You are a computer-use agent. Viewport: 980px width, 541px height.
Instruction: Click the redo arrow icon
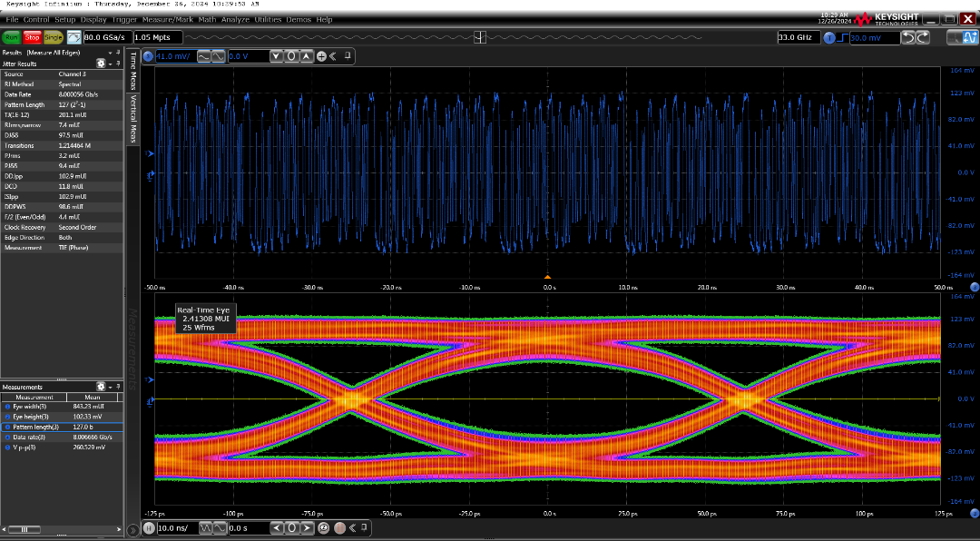click(923, 37)
